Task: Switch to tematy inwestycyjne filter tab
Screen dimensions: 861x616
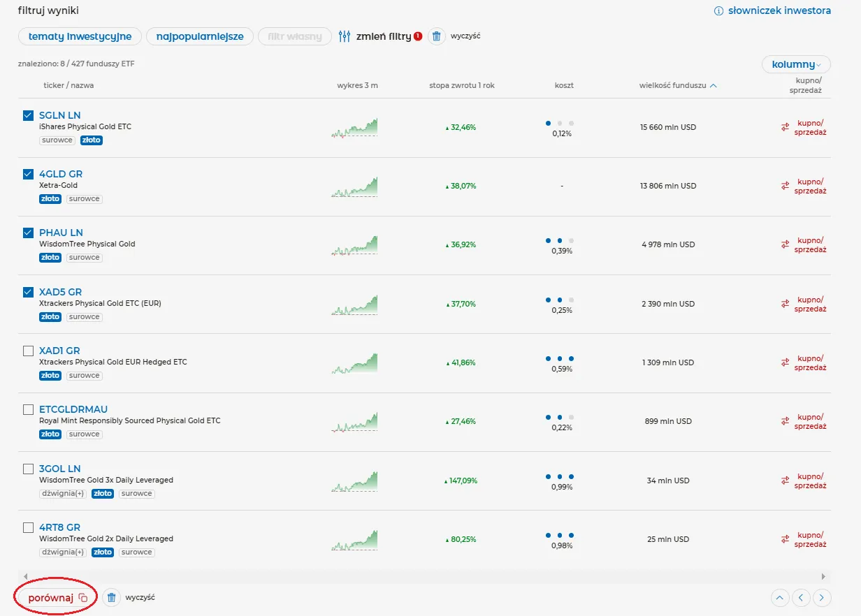Action: (80, 36)
